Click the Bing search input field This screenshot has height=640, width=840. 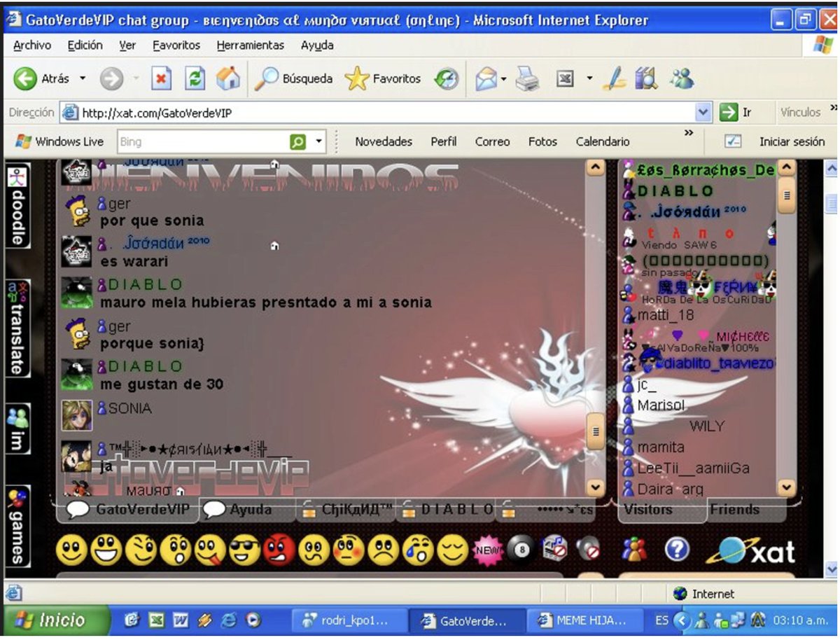(x=203, y=141)
